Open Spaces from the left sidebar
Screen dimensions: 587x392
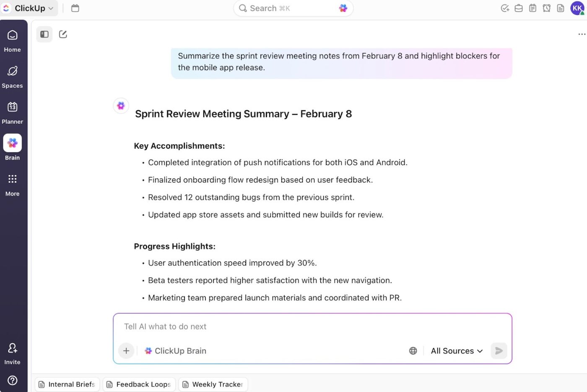[x=12, y=75]
